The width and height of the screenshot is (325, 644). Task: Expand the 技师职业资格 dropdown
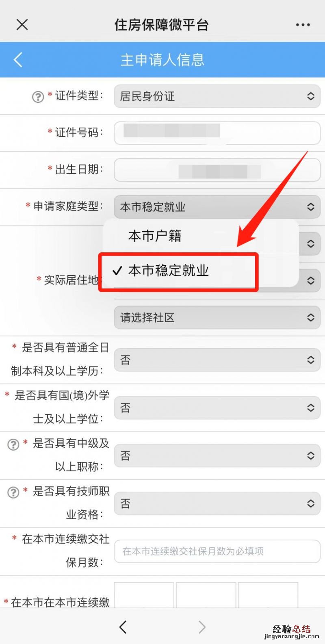(x=217, y=504)
